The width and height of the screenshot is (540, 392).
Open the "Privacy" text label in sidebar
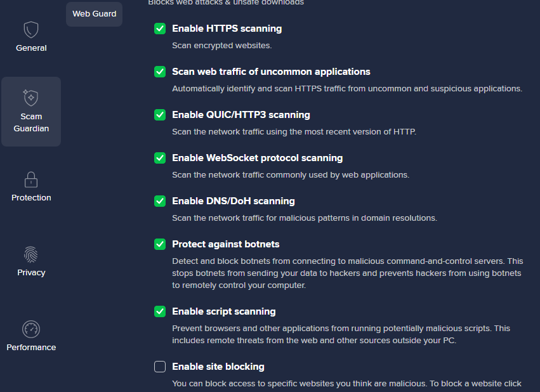31,273
